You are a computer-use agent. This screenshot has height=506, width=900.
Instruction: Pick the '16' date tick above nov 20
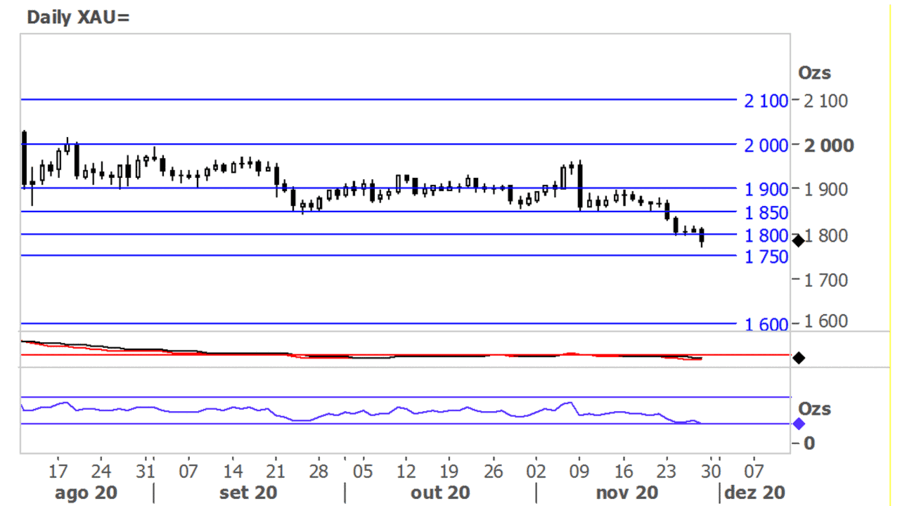pyautogui.click(x=623, y=472)
